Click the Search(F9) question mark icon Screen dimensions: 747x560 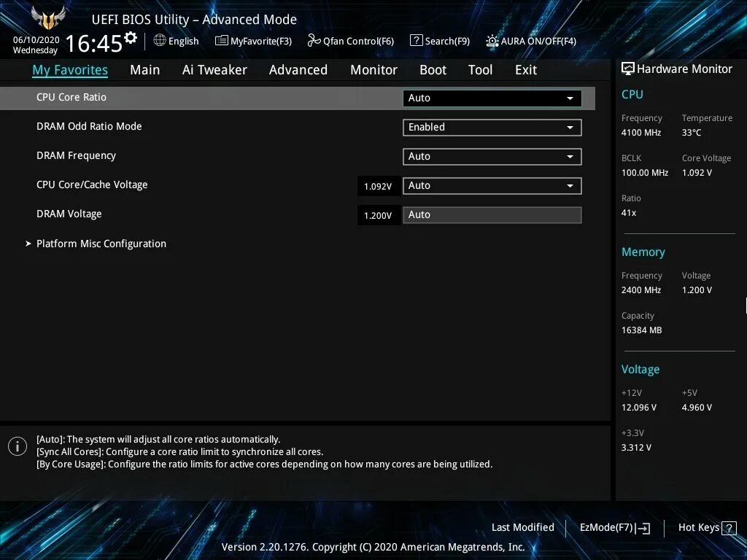416,41
